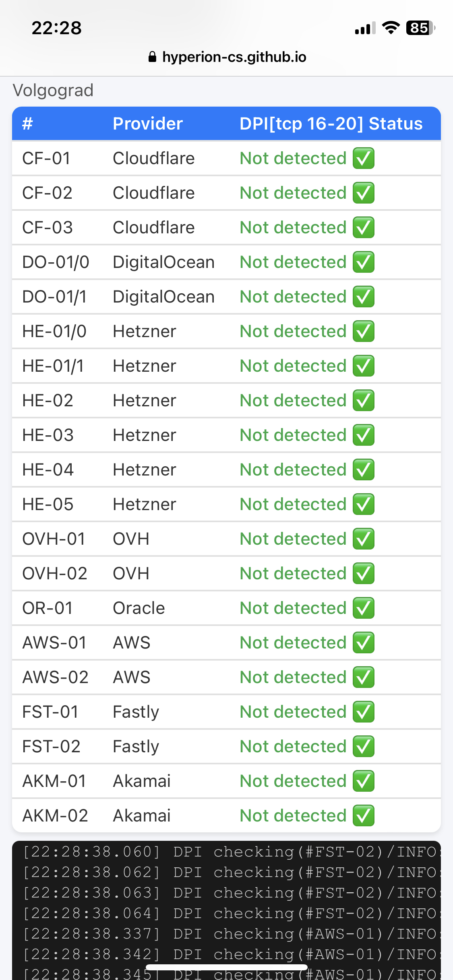Tap the Wi-Fi status icon
Image resolution: width=453 pixels, height=980 pixels.
(391, 28)
